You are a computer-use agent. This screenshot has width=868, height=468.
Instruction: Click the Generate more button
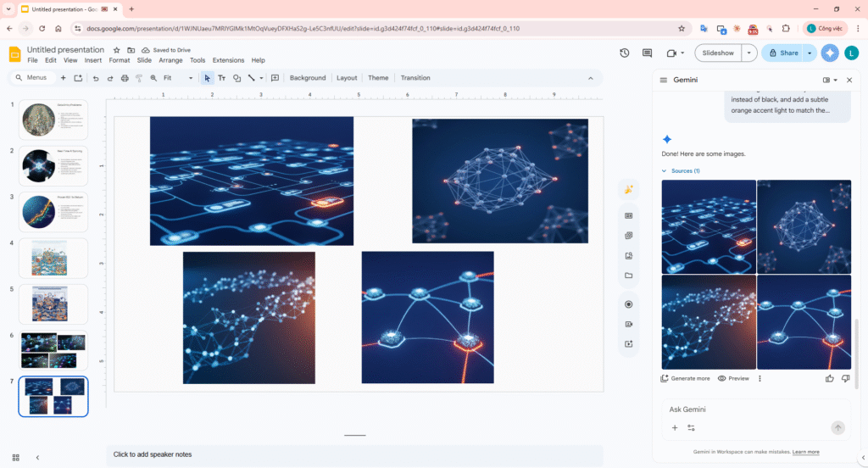686,378
